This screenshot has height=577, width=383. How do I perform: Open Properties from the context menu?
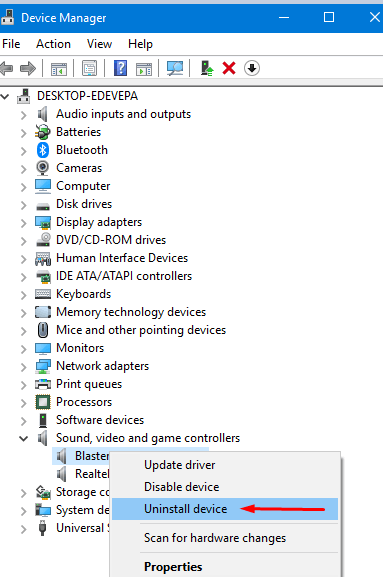[x=225, y=567]
